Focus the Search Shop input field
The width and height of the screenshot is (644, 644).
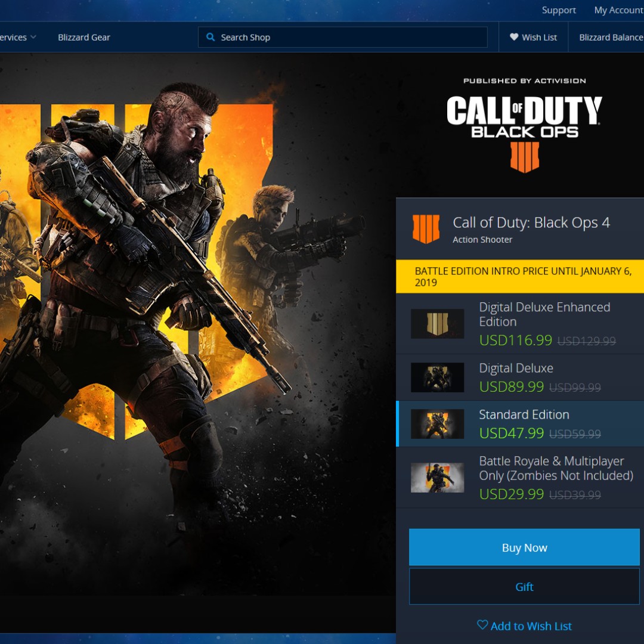[342, 38]
